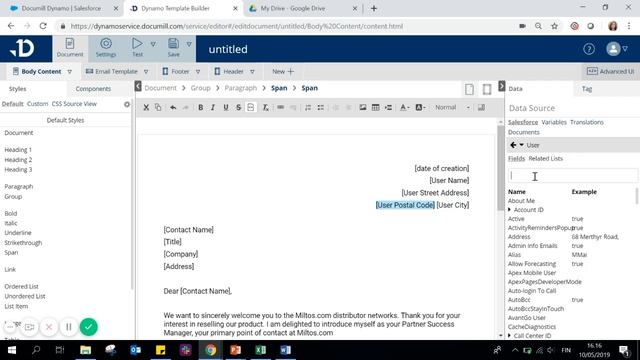
Task: Select the Address field in the list
Action: pyautogui.click(x=519, y=237)
